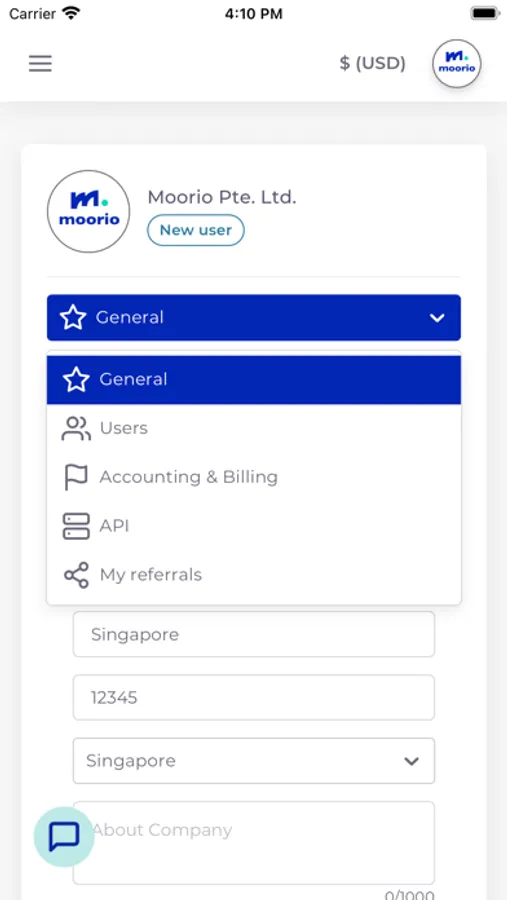Image resolution: width=507 pixels, height=900 pixels.
Task: Click the Users people icon
Action: (x=76, y=428)
